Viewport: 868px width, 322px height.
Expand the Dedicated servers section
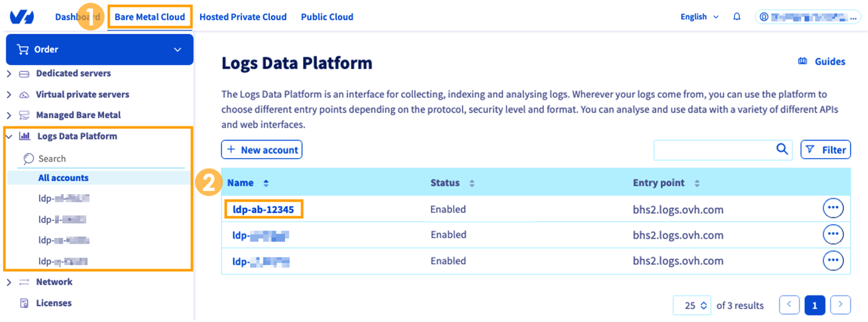[x=9, y=74]
